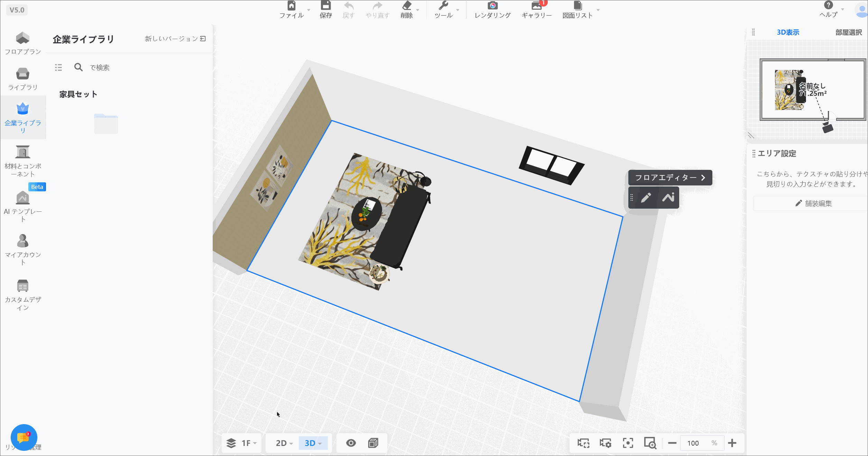Click the camera selection frame icon
868x456 pixels.
583,443
